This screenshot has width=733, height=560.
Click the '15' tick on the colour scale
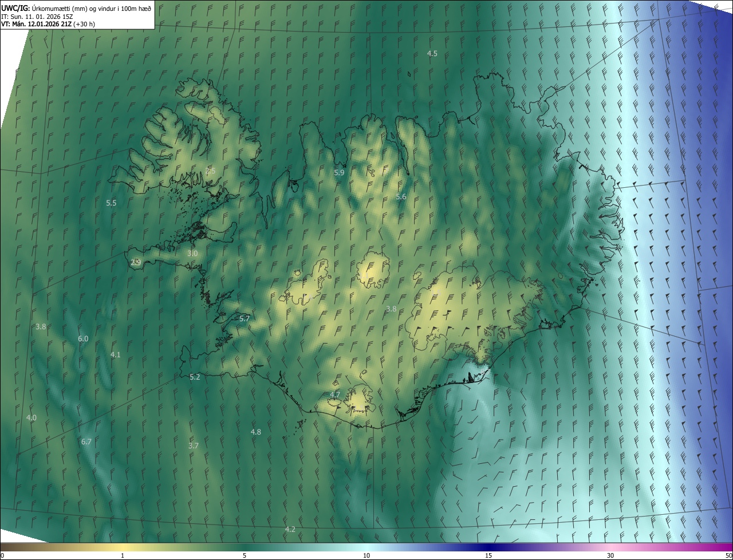(488, 555)
